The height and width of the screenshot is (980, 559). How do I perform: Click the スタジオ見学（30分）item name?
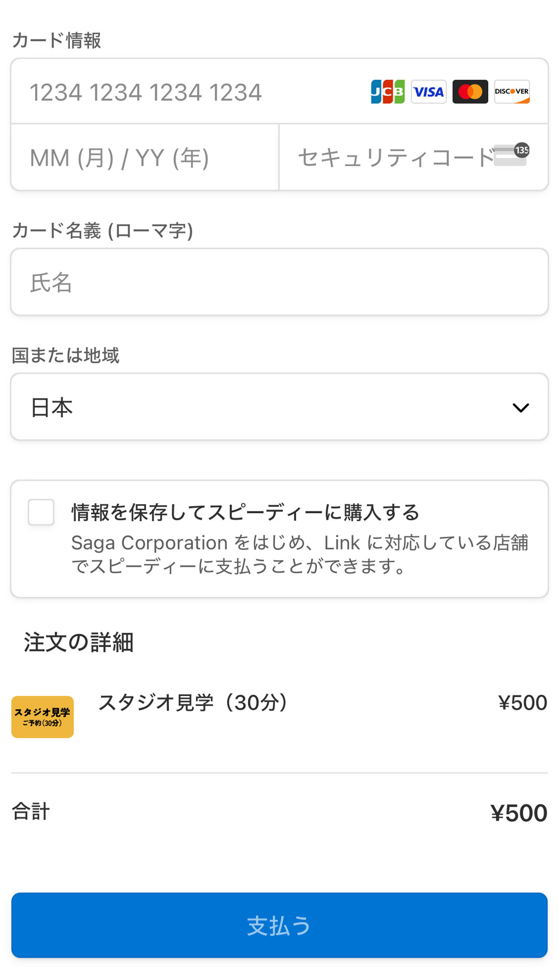(x=193, y=703)
